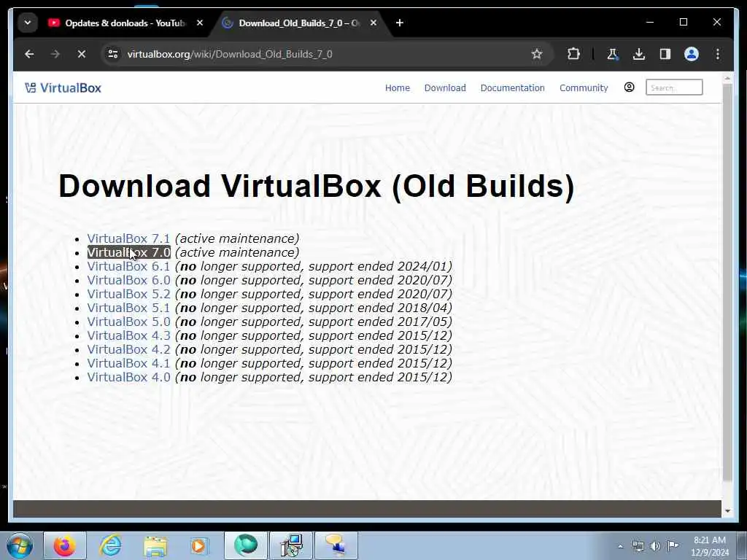Screen dimensions: 747x560
Task: Open Chrome three-dot menu
Action: tap(718, 54)
